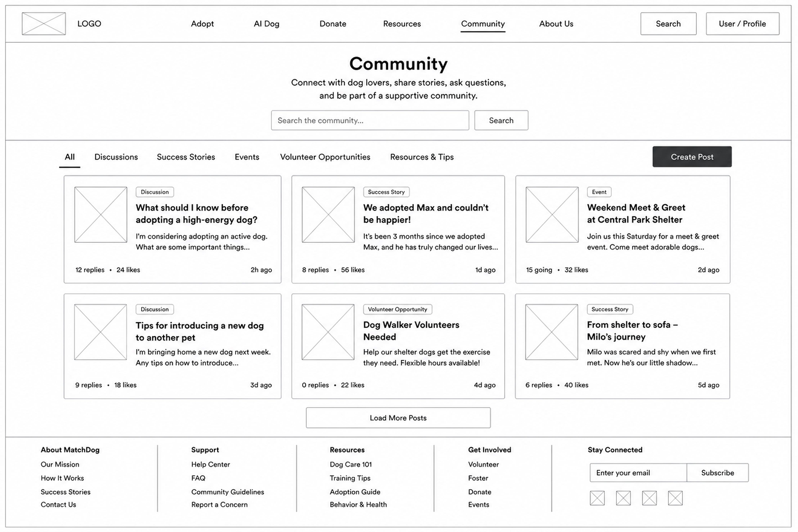798x532 pixels.
Task: Open 'We adopted Max and couldn't be happier!' title
Action: click(426, 214)
